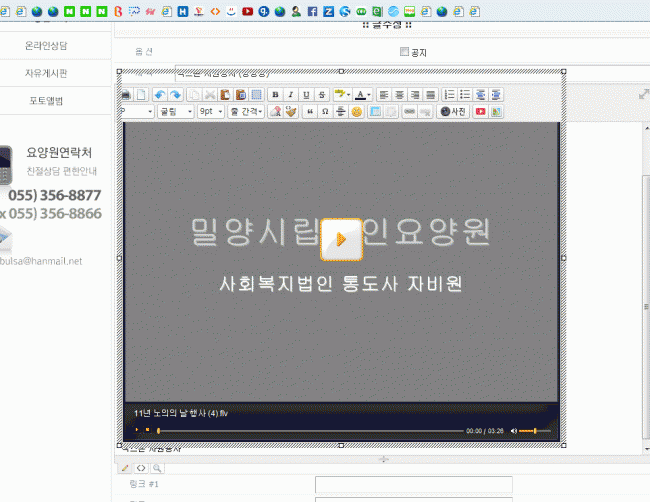Click the expand editor arrows icon
The height and width of the screenshot is (502, 650).
pyautogui.click(x=644, y=95)
